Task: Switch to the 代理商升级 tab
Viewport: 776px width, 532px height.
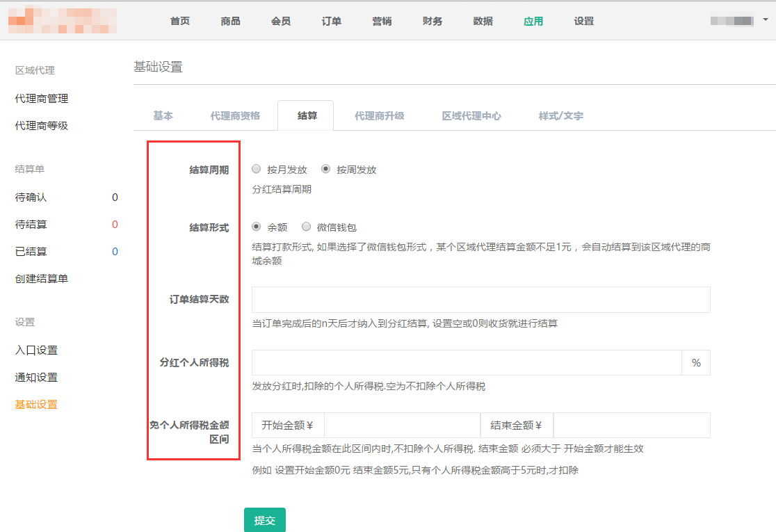Action: click(x=379, y=115)
